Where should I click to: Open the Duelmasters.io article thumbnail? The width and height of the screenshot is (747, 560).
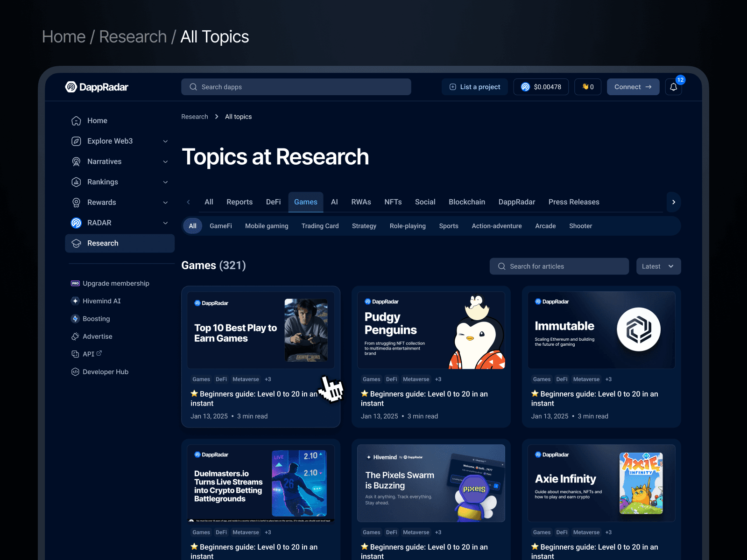click(x=261, y=483)
